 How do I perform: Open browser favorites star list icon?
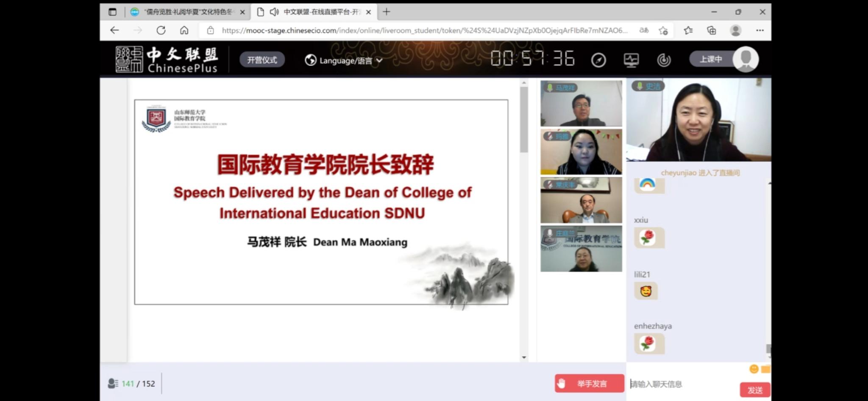point(688,30)
